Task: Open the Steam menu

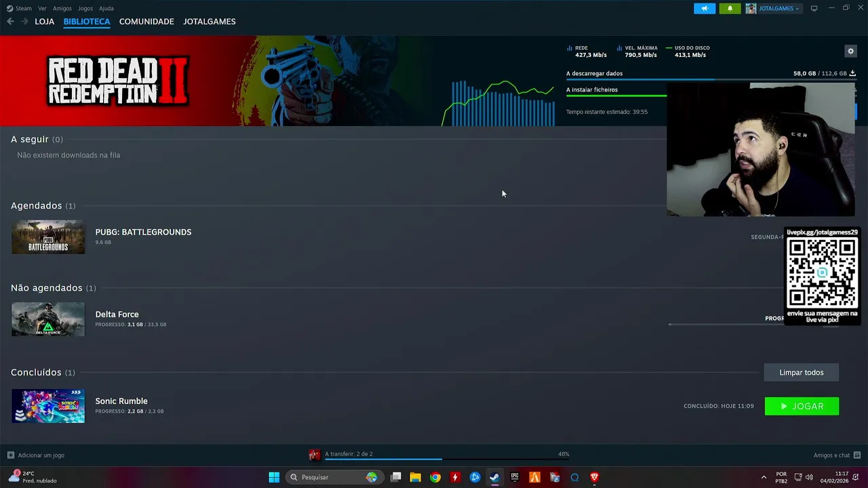Action: [x=19, y=8]
